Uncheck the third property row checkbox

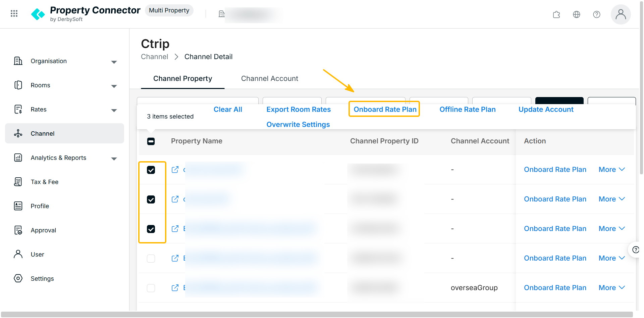[151, 229]
